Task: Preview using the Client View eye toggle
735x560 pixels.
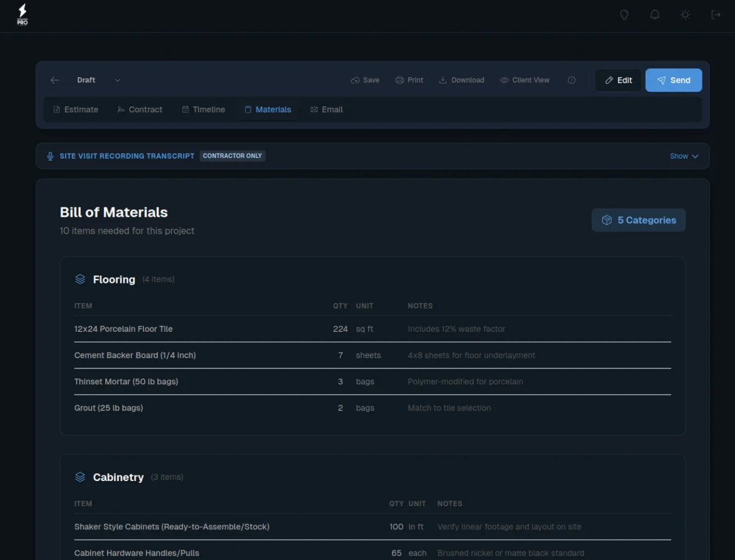Action: click(x=524, y=80)
